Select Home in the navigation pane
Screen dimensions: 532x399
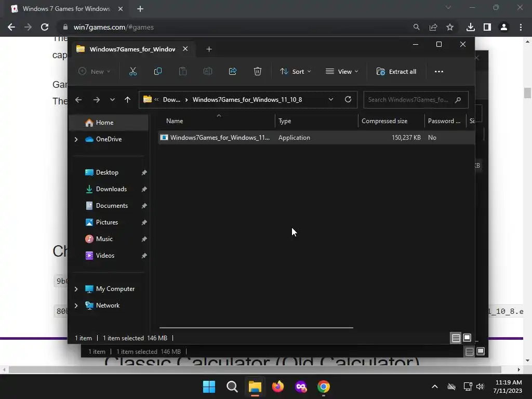coord(109,123)
